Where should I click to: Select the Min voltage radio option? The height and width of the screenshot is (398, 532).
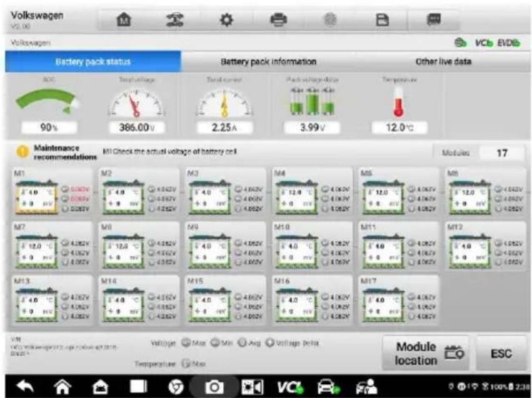coord(221,343)
